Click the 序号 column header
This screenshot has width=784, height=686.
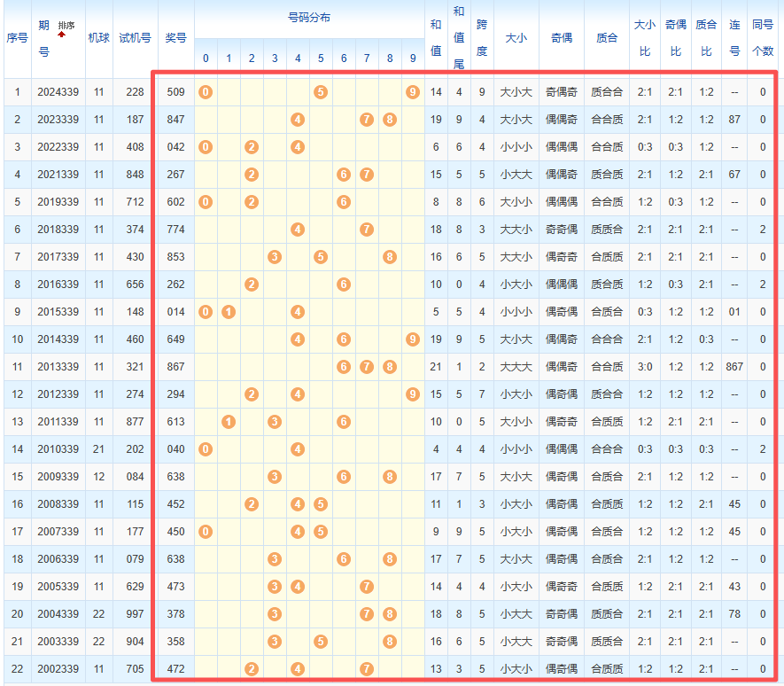17,38
